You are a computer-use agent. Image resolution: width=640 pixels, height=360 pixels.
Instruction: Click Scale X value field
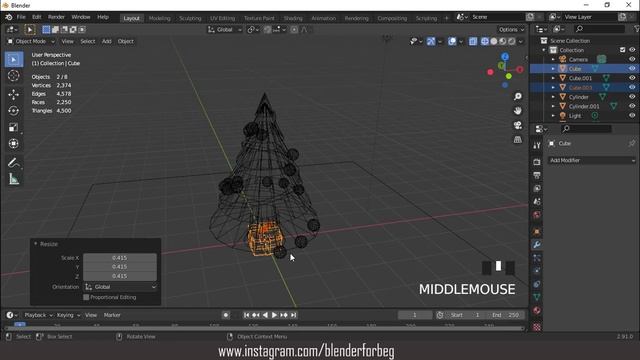[x=120, y=258]
